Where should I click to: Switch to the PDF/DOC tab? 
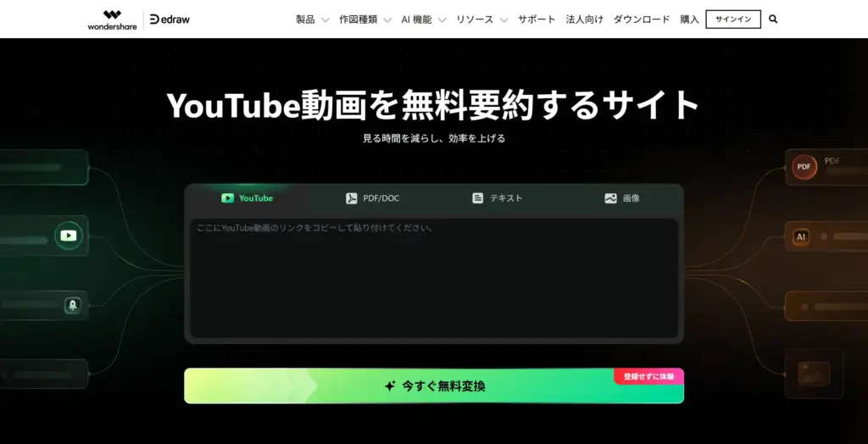[x=372, y=198]
